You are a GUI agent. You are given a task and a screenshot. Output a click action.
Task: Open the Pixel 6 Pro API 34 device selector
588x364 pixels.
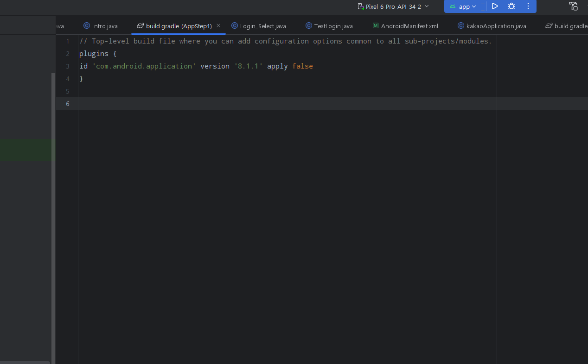(393, 6)
